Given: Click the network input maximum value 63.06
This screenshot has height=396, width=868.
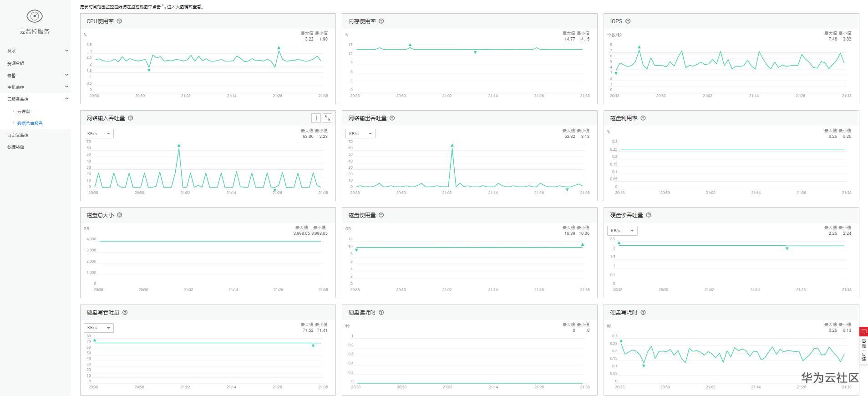Looking at the screenshot, I should click(x=308, y=137).
